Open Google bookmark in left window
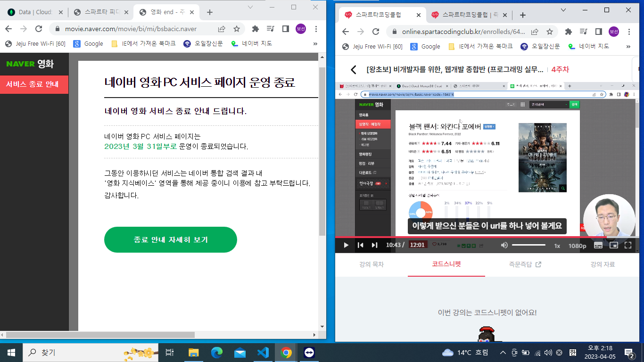 coord(88,43)
